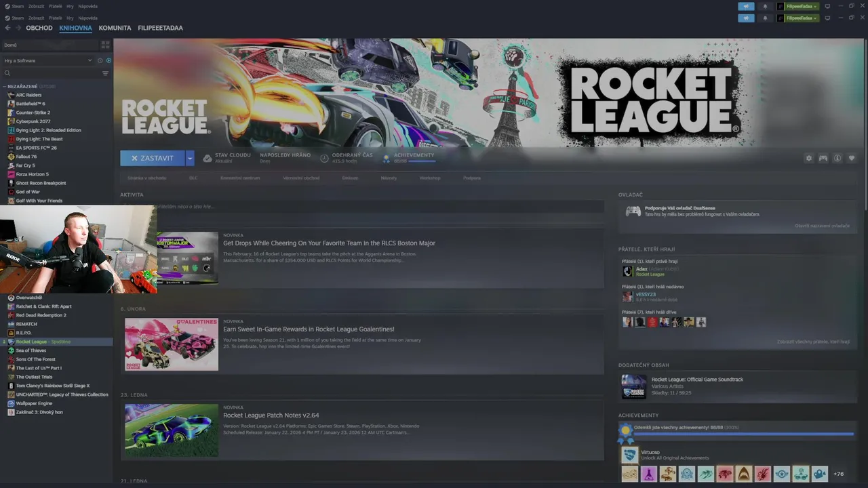Viewport: 868px width, 488px height.
Task: Click the Sea of Thieves game icon
Action: point(11,350)
